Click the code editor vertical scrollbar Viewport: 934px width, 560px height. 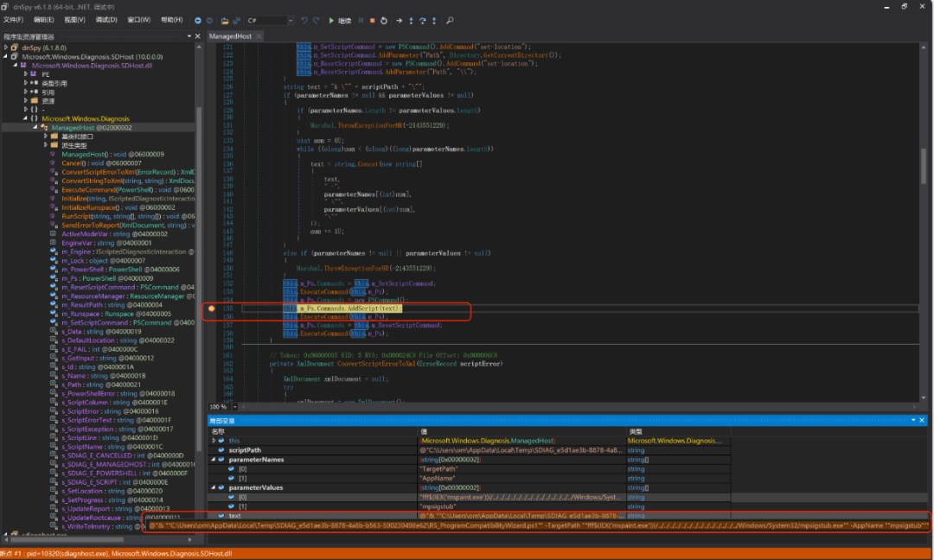(923, 164)
